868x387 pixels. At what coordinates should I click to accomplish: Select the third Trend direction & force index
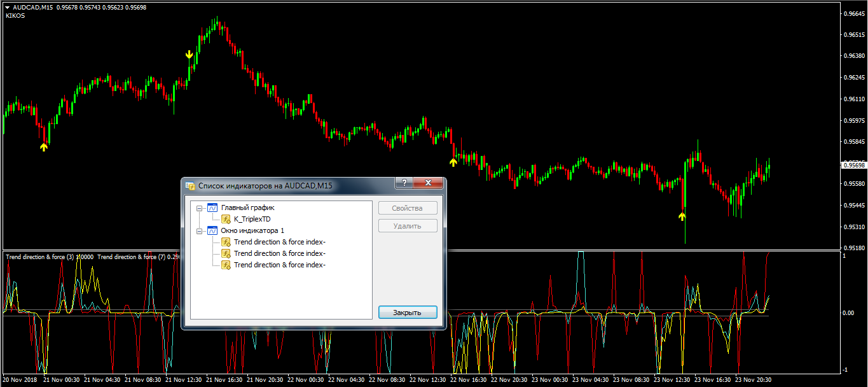point(279,265)
